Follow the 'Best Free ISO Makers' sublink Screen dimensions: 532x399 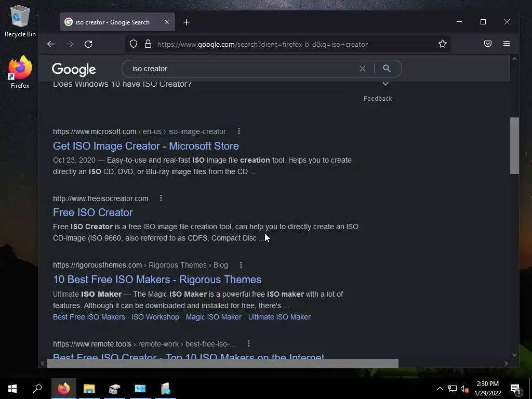pos(89,317)
